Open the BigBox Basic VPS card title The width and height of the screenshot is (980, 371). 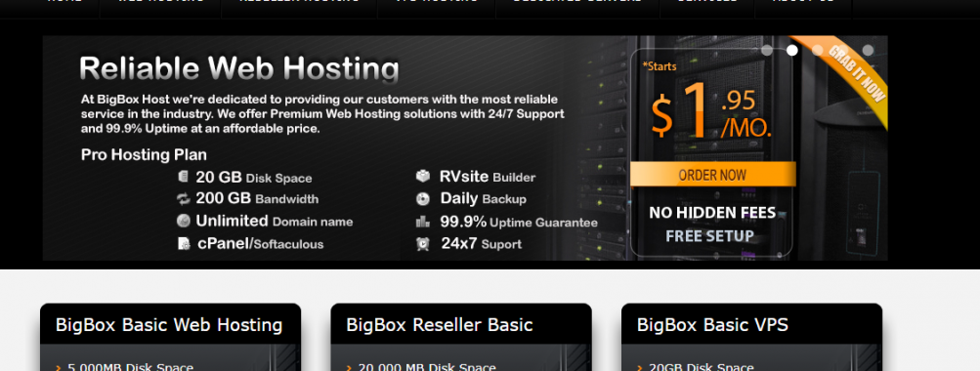[712, 325]
